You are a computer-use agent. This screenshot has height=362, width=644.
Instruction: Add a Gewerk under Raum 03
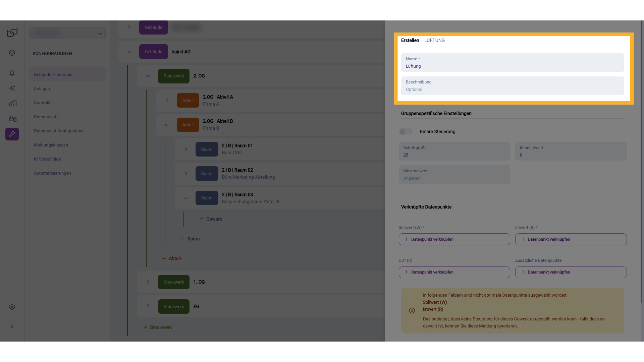click(x=211, y=219)
